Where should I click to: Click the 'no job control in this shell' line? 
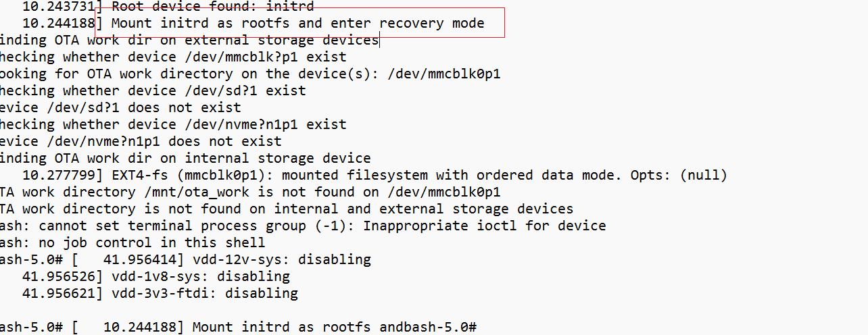click(x=132, y=242)
